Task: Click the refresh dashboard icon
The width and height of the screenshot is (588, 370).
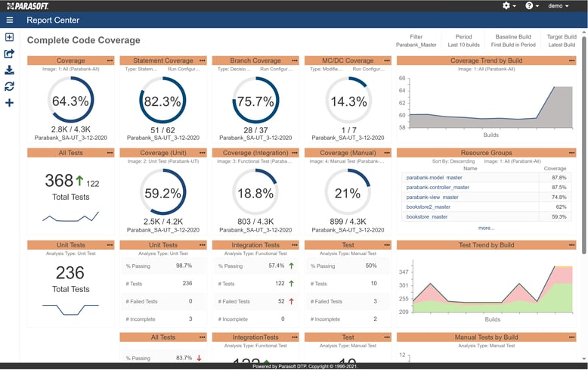Action: [9, 86]
